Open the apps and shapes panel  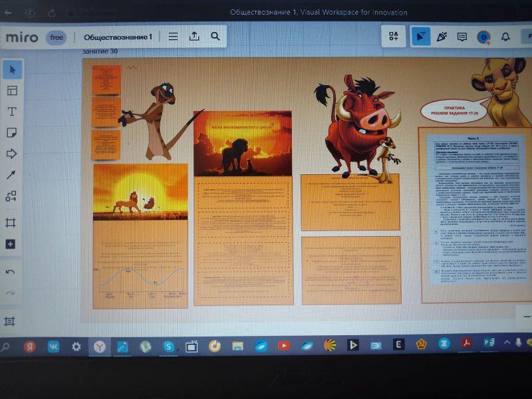point(394,37)
